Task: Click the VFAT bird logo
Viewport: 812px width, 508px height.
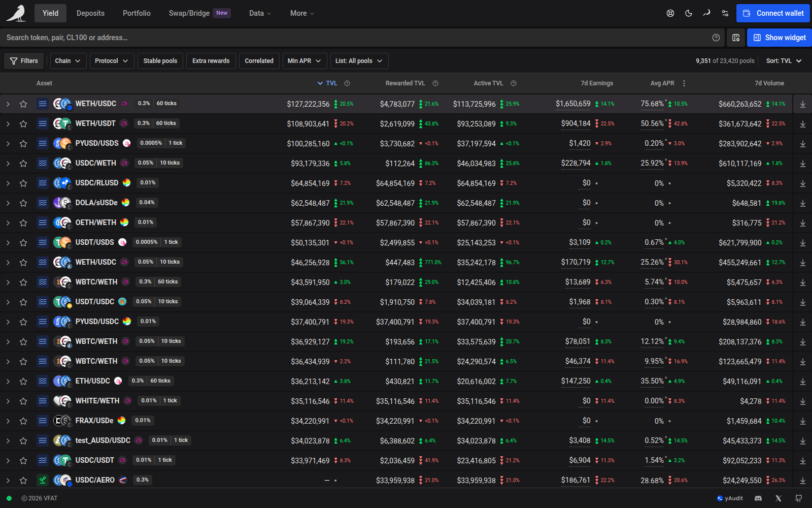Action: 16,13
